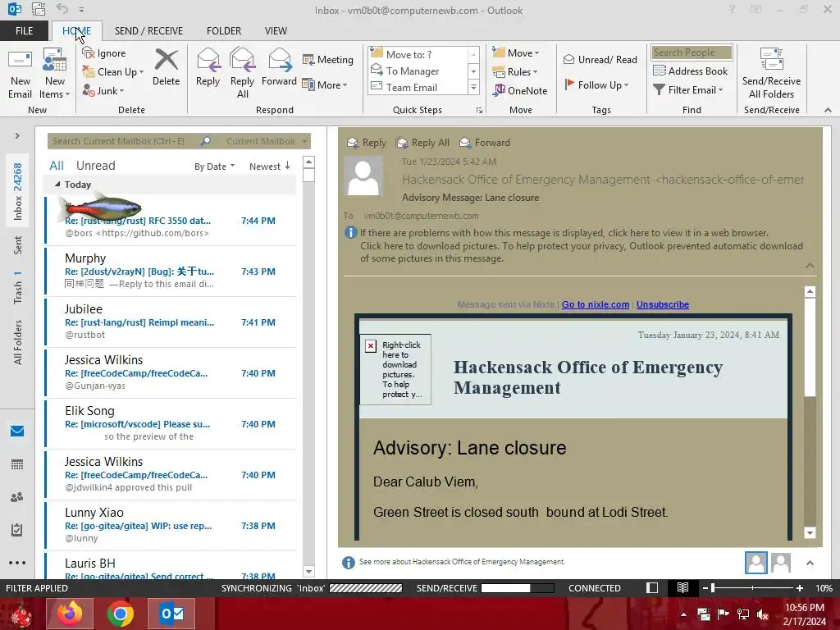Click broken picture placeholder to download pictures
Viewport: 840px width, 630px height.
tap(395, 369)
